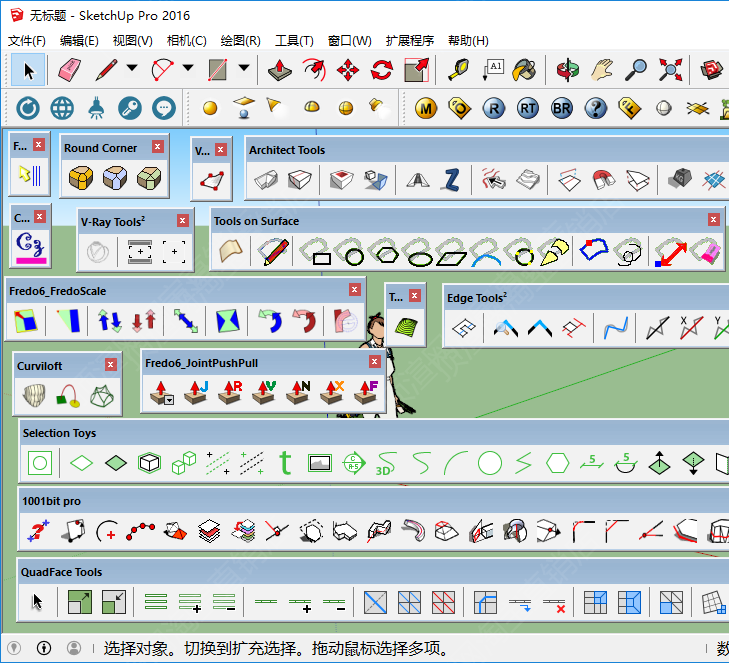The height and width of the screenshot is (663, 736).
Task: Click the FredoScale radial bending icon
Action: (345, 321)
